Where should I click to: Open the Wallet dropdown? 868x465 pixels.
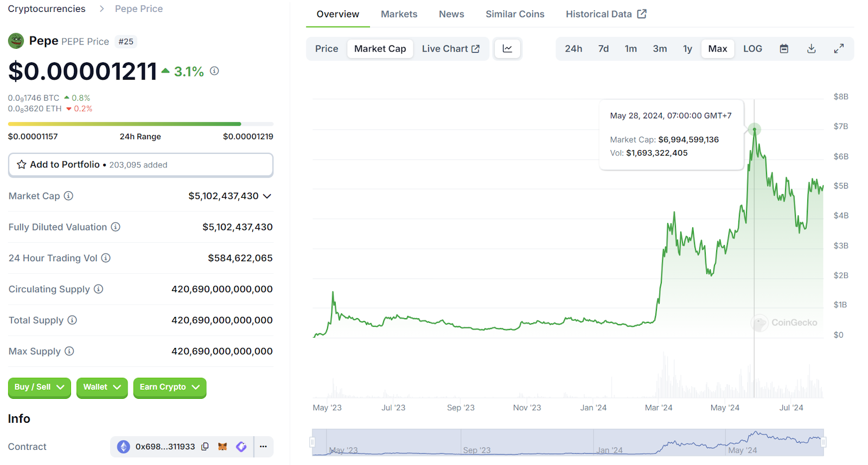tap(102, 387)
